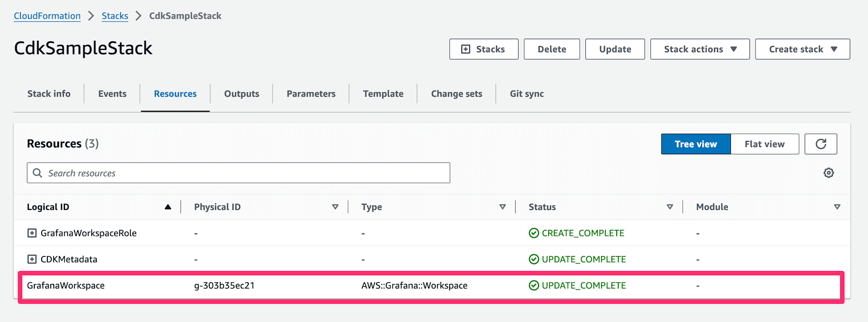
Task: Click the Update button
Action: point(615,49)
